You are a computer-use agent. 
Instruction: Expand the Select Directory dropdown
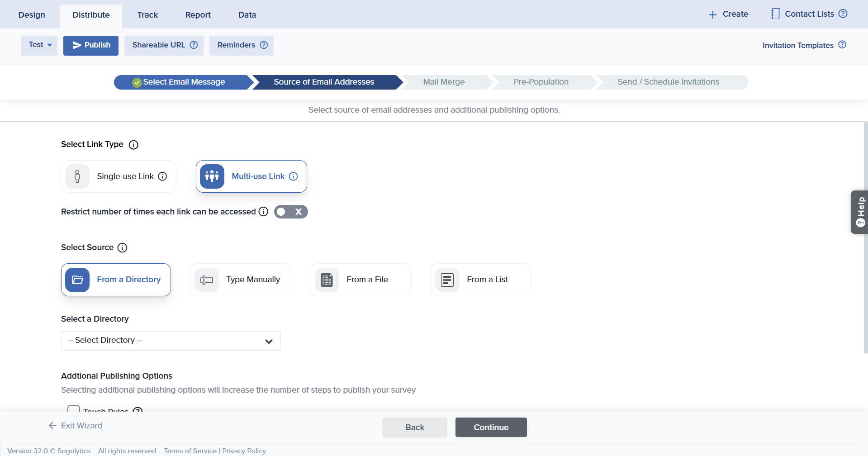pyautogui.click(x=171, y=341)
